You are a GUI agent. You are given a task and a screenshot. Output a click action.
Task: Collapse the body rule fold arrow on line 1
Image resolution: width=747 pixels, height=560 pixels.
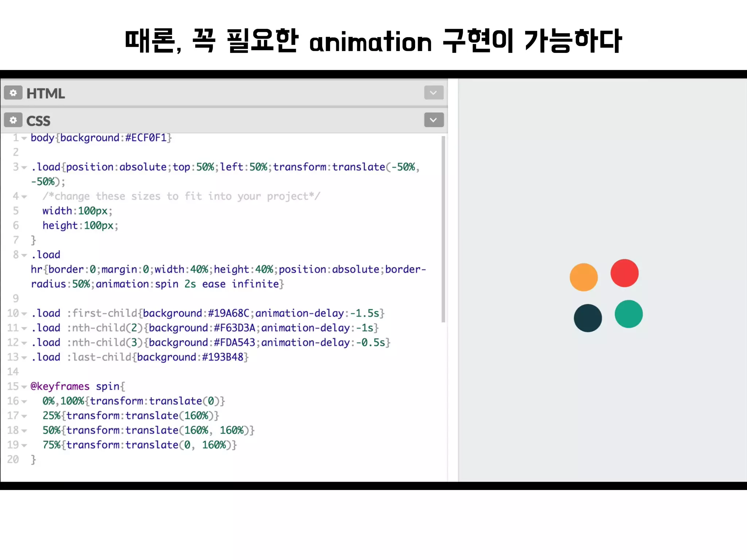coord(24,138)
